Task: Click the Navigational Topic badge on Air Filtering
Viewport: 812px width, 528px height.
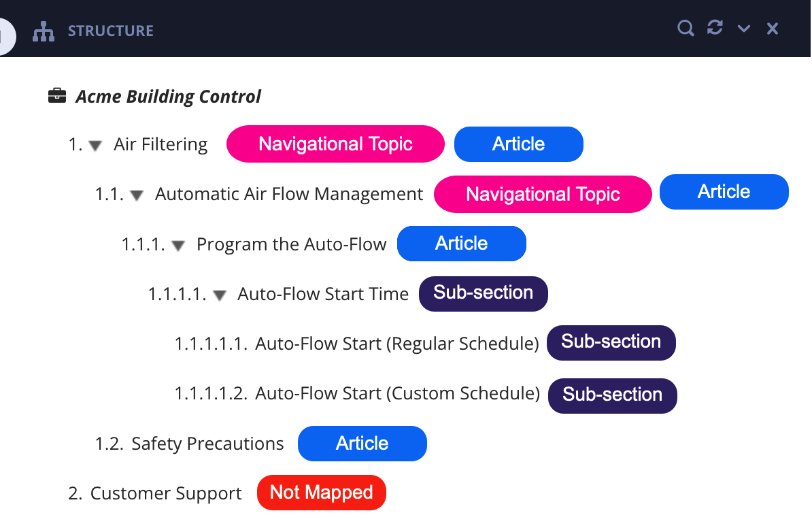Action: 335,144
